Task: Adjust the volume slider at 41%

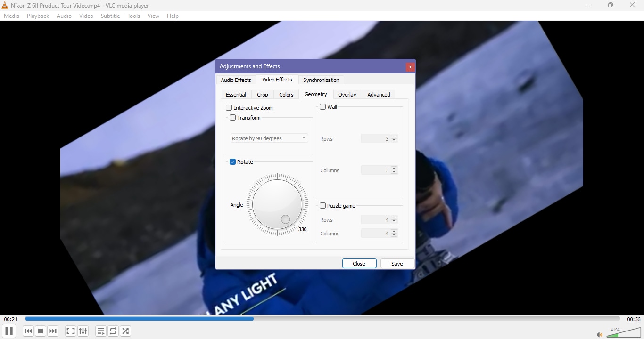Action: coord(624,333)
